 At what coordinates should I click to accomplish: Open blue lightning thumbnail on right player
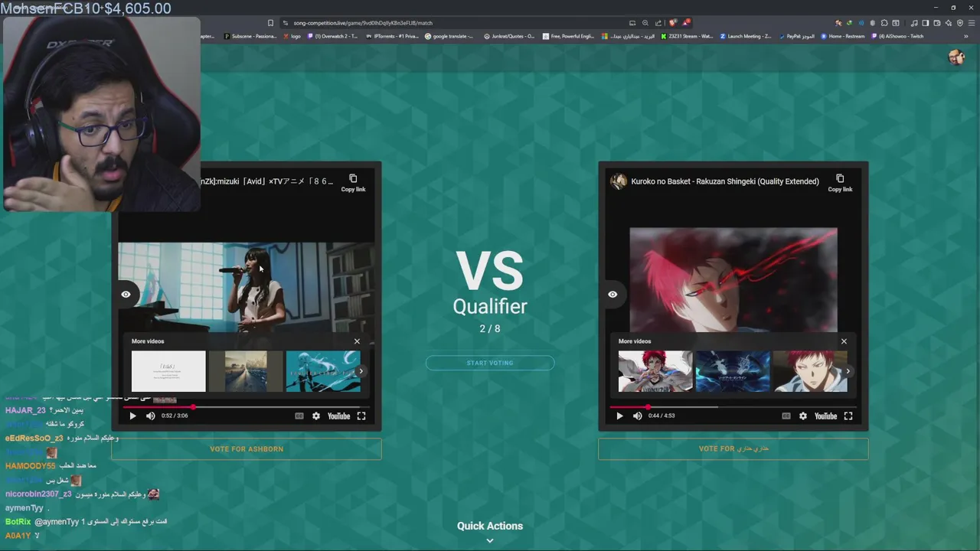point(733,371)
